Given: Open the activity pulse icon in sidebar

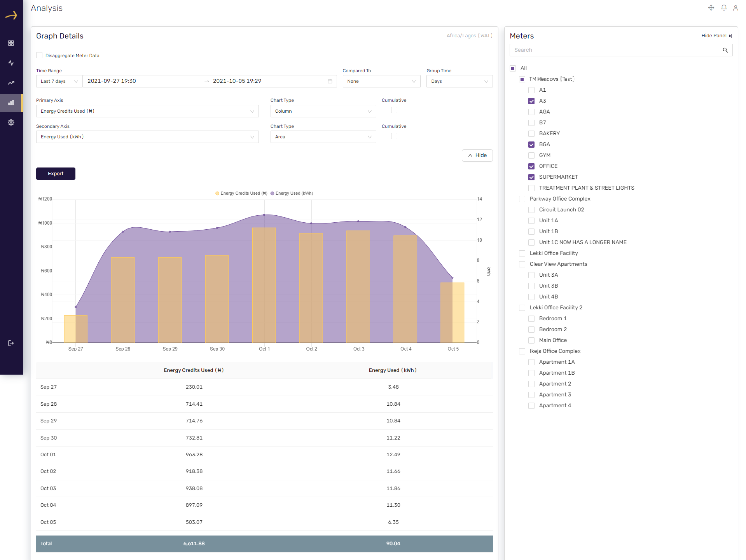Looking at the screenshot, I should (11, 63).
